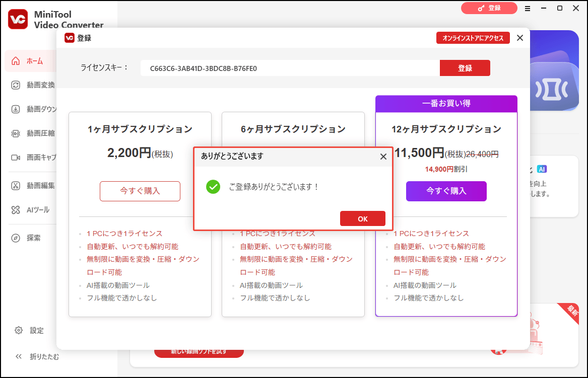
Task: Click the 2,200円 price text
Action: tap(129, 153)
